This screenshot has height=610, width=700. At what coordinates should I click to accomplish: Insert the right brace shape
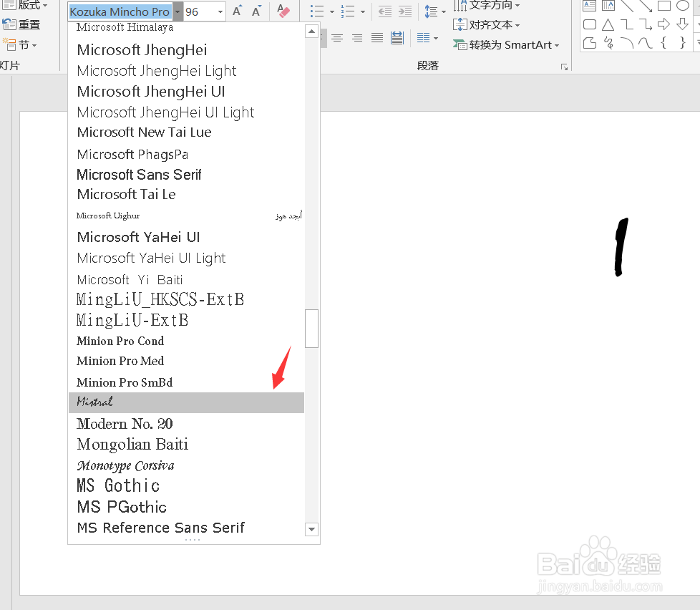[x=683, y=43]
